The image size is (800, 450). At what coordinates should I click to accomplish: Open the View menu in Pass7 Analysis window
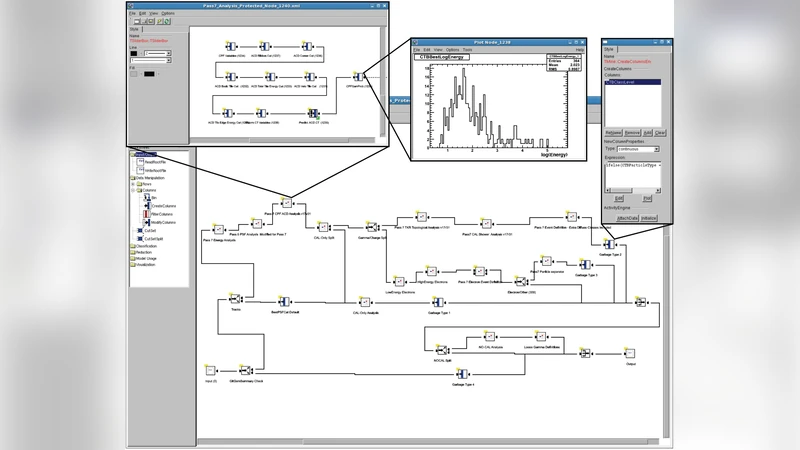(x=155, y=13)
